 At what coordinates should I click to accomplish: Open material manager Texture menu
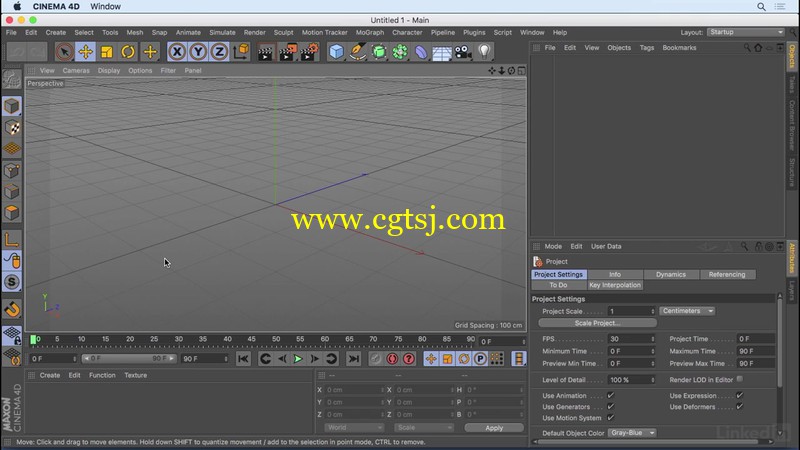[136, 375]
